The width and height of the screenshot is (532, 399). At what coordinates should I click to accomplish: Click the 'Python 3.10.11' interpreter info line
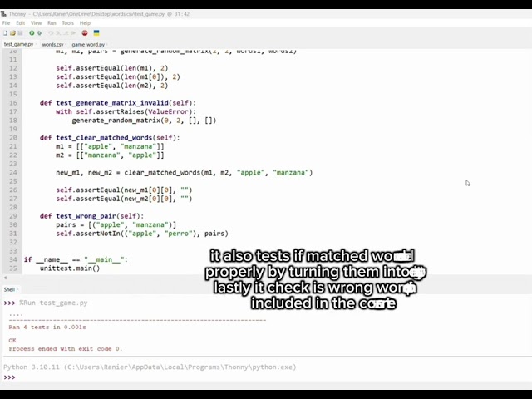point(150,367)
